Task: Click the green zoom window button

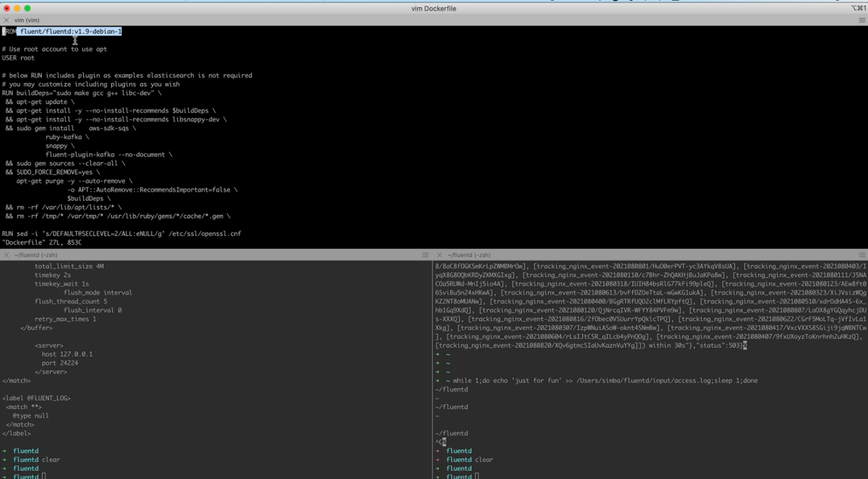Action: click(27, 8)
